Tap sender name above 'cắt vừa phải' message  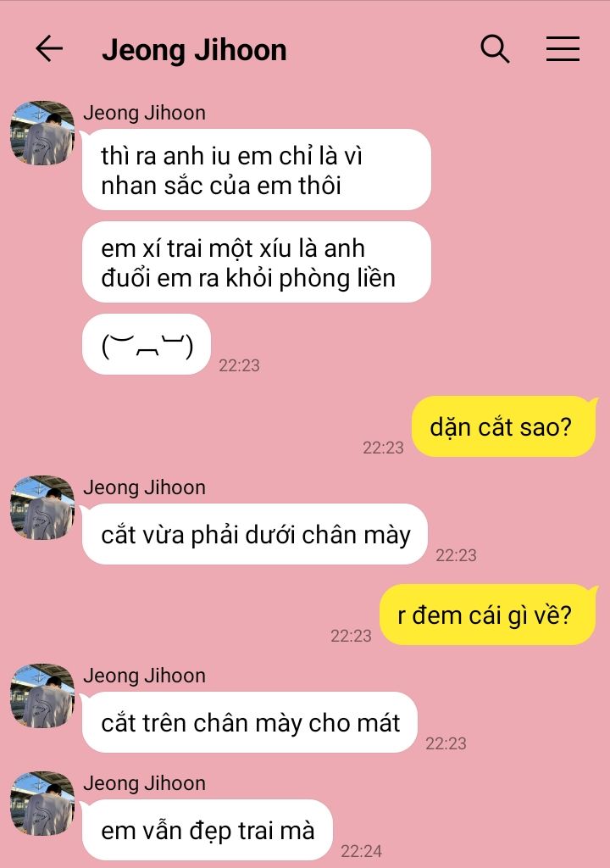145,487
